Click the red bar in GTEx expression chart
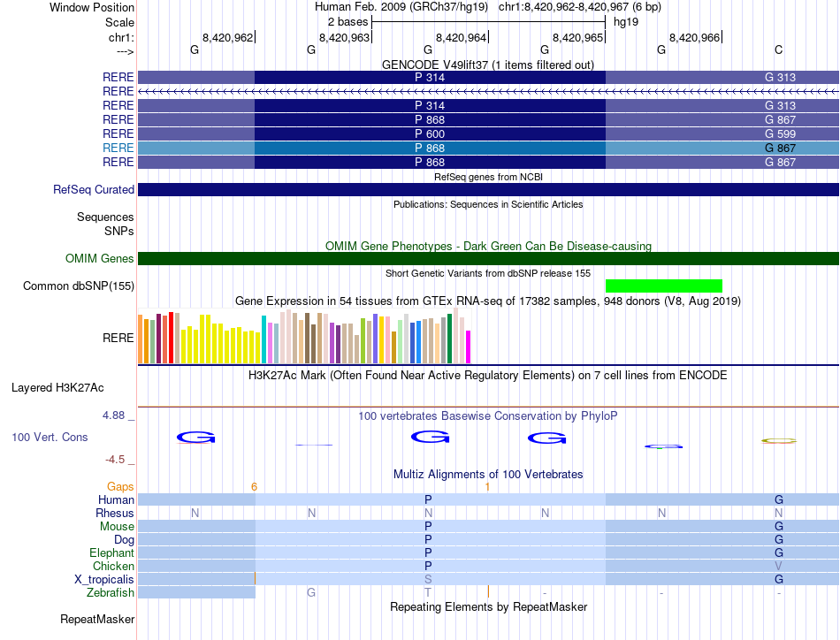The image size is (840, 640). [x=171, y=338]
